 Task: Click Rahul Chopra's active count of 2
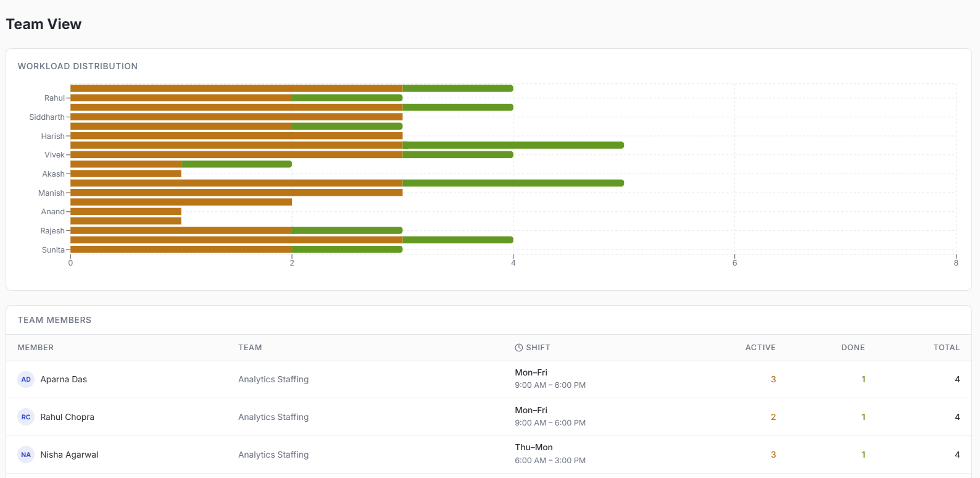(x=773, y=417)
